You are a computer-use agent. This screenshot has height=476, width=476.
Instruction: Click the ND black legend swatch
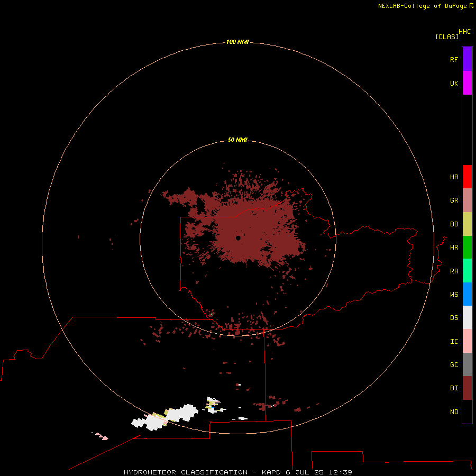tap(467, 411)
